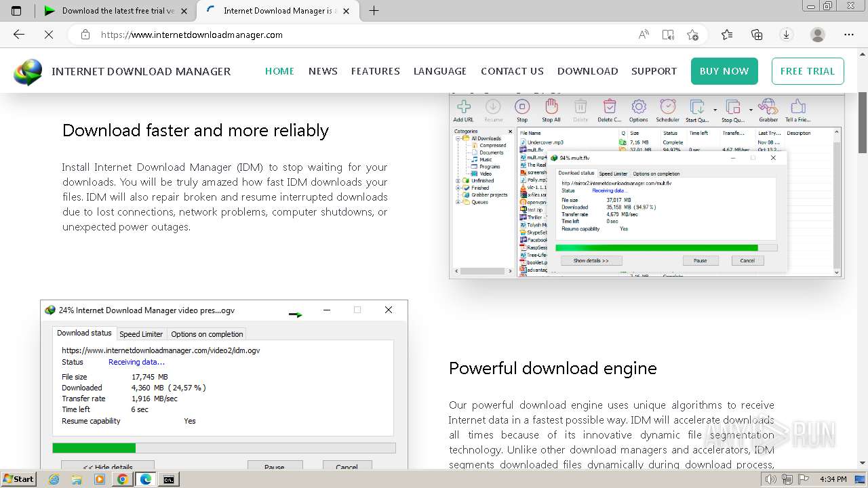Go back using the browser back arrow

click(19, 35)
